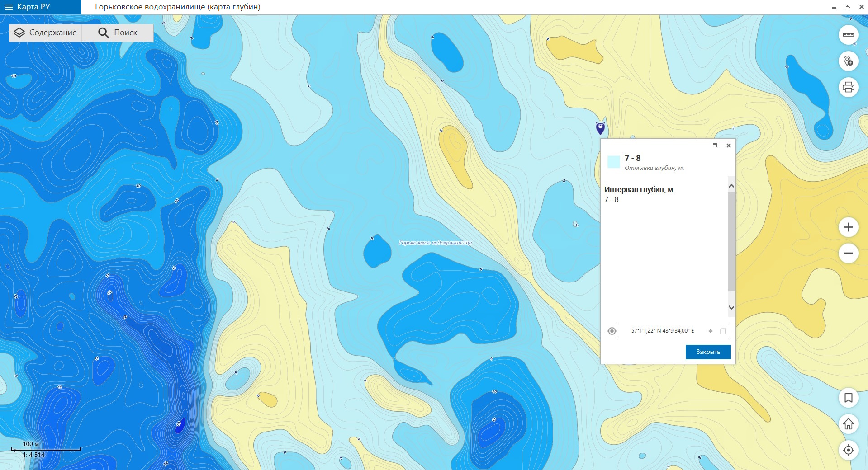Viewport: 868px width, 470px height.
Task: Click the dark blue map pin marker
Action: 600,128
